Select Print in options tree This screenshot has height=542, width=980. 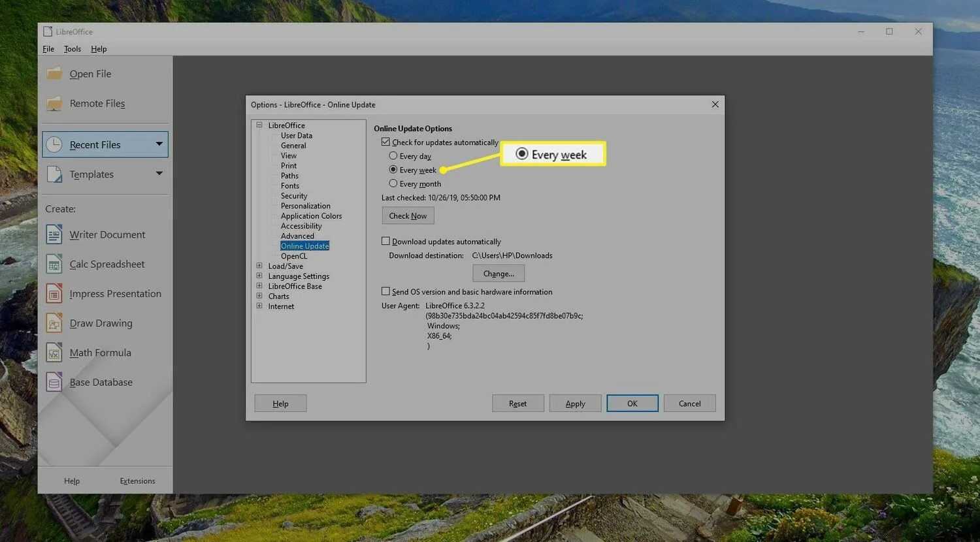coord(289,165)
